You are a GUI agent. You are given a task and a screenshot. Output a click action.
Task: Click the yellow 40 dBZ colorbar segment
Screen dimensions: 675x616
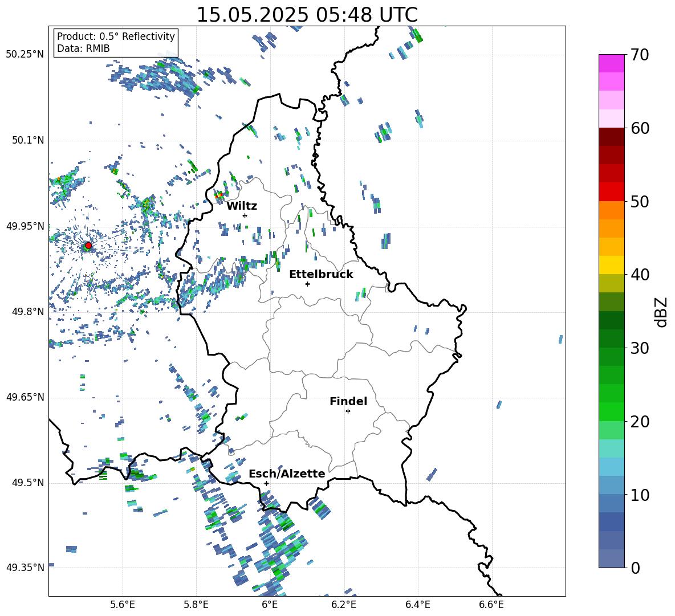[611, 265]
